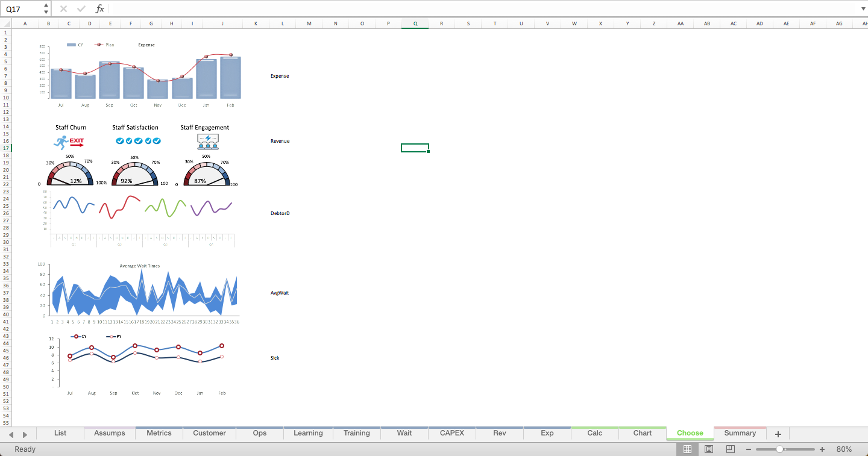Add a new sheet with plus button
The image size is (868, 456).
[x=778, y=434]
